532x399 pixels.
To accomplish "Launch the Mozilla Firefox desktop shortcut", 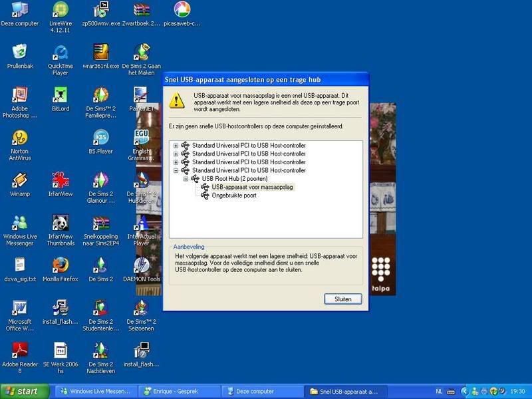I will [x=61, y=270].
